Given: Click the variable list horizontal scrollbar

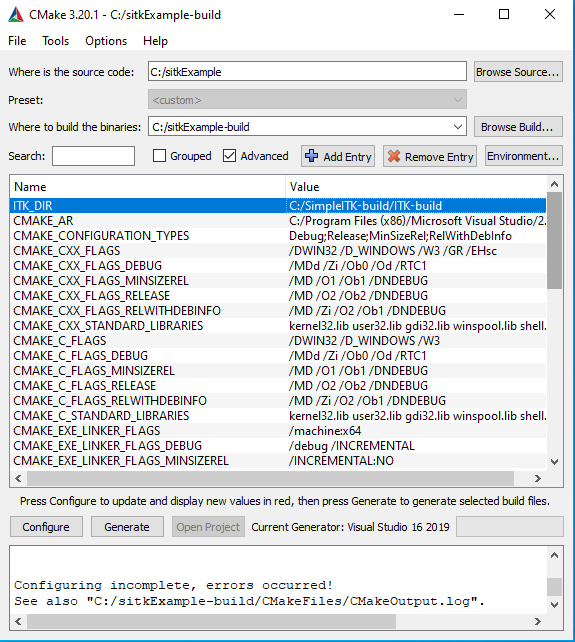Looking at the screenshot, I should pyautogui.click(x=270, y=478).
